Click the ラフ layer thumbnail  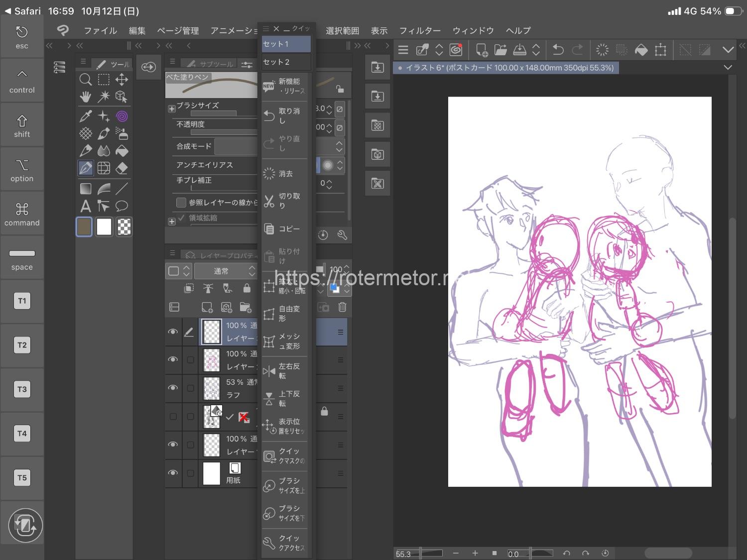pyautogui.click(x=212, y=388)
